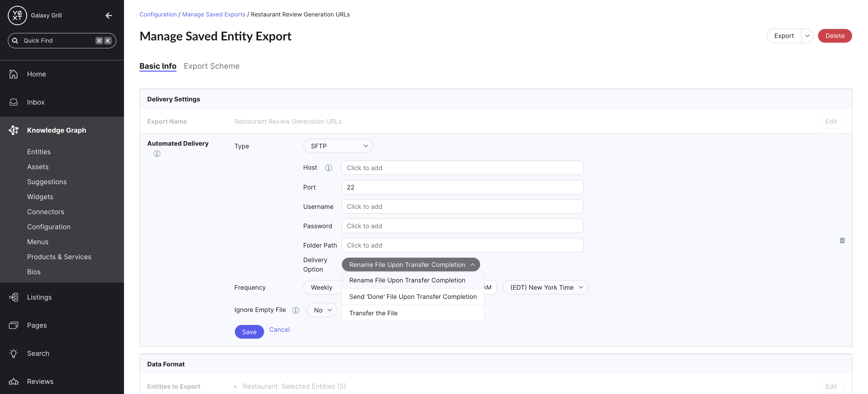Delete automated delivery via trash icon
This screenshot has height=394, width=868.
point(842,240)
